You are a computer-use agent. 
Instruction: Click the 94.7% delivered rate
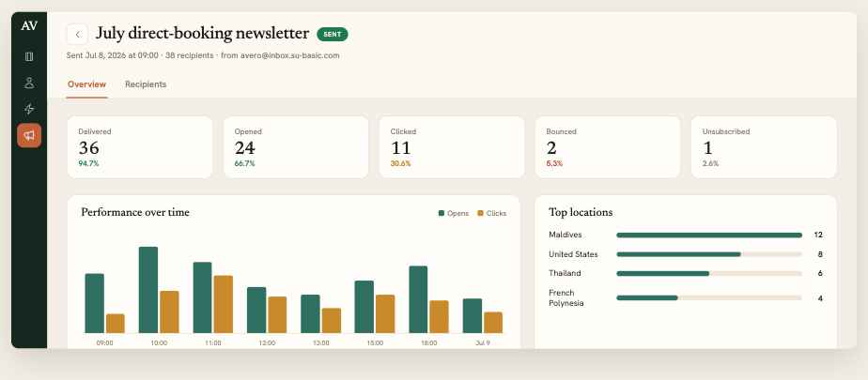(x=88, y=163)
